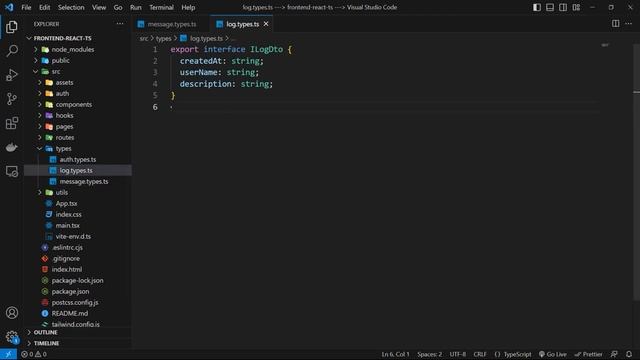The image size is (640, 360).
Task: Open the Explorer view in activity bar
Action: (12, 27)
